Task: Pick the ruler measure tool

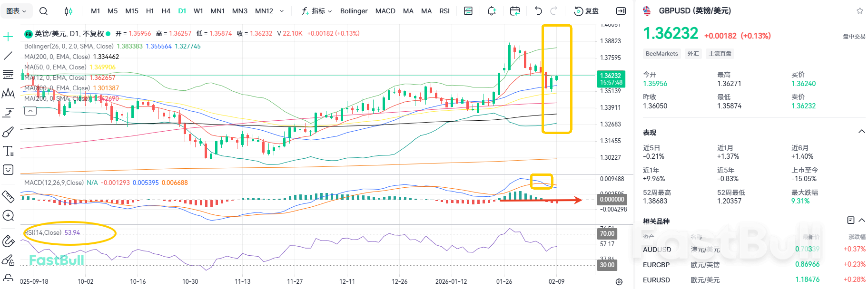Action: [x=8, y=196]
